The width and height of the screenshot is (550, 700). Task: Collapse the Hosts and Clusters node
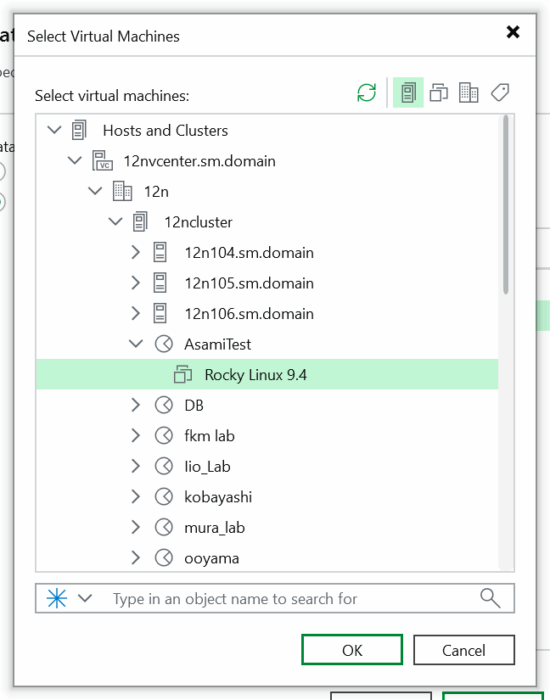[54, 130]
